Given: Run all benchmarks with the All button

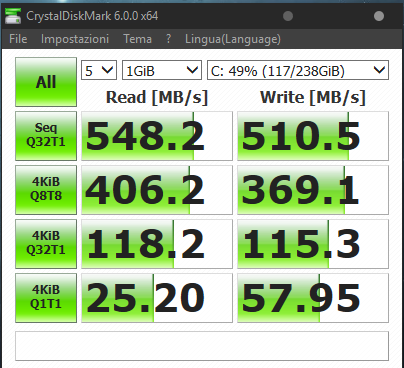Looking at the screenshot, I should [46, 82].
